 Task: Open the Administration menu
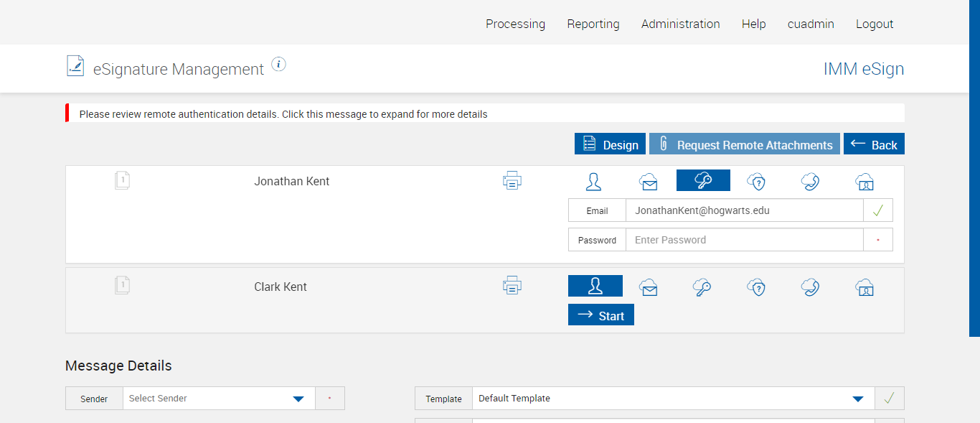[x=680, y=24]
